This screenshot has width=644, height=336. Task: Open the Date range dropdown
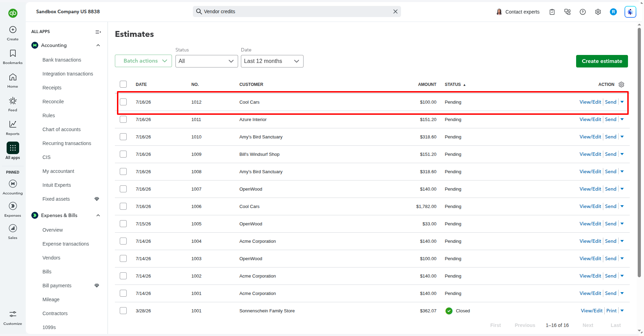point(272,61)
